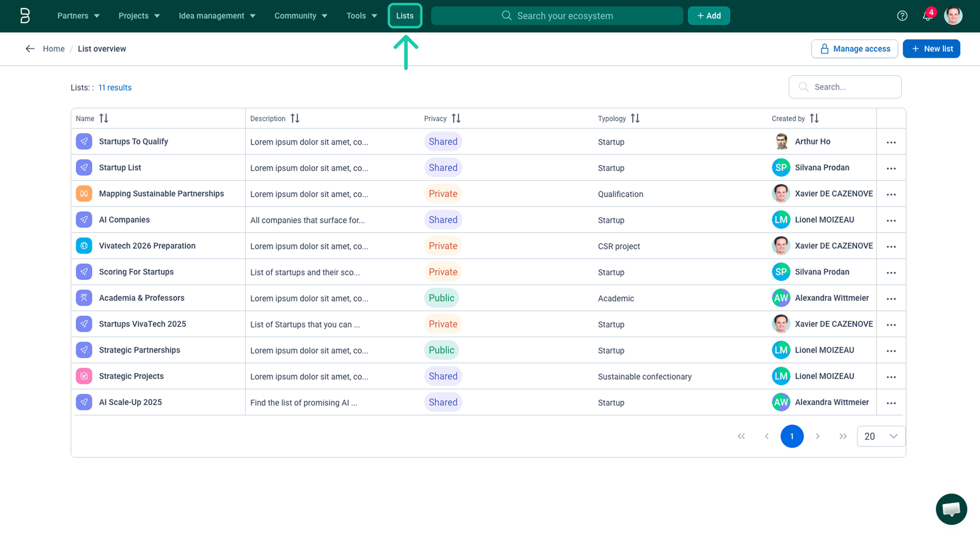
Task: Open the Strategic Partnerships list
Action: pyautogui.click(x=140, y=350)
